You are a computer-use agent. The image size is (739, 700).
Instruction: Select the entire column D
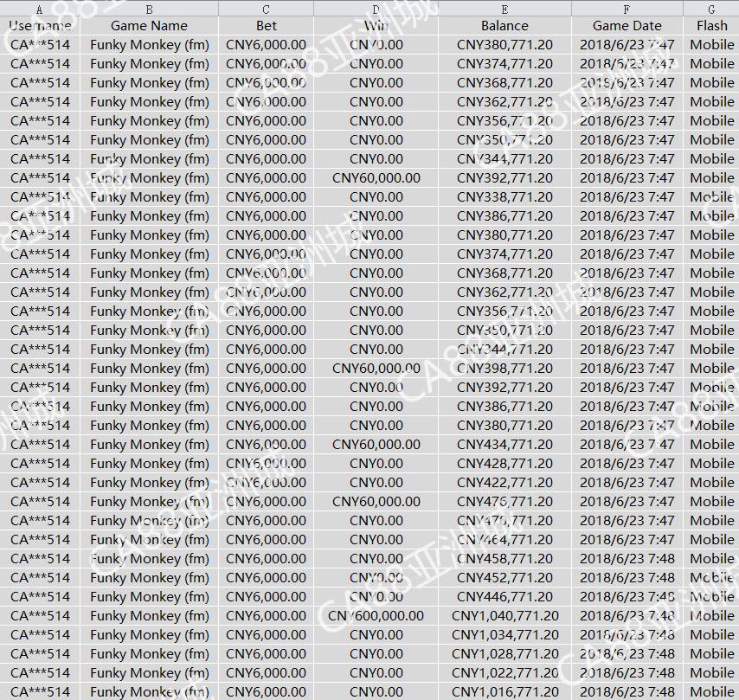[376, 9]
